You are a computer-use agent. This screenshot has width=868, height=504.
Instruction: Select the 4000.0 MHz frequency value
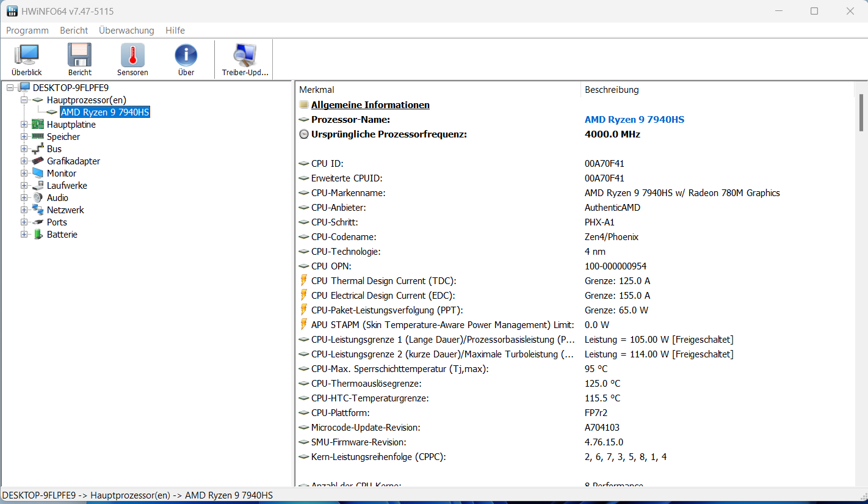point(612,134)
